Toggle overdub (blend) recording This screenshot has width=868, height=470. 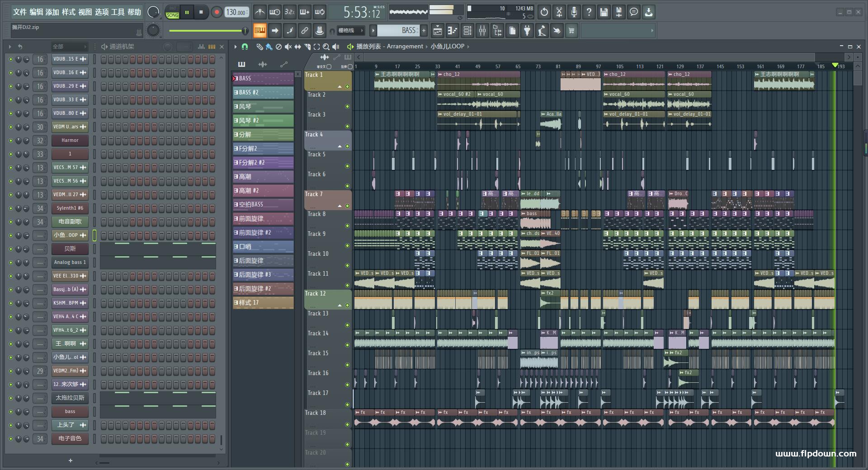(x=305, y=12)
